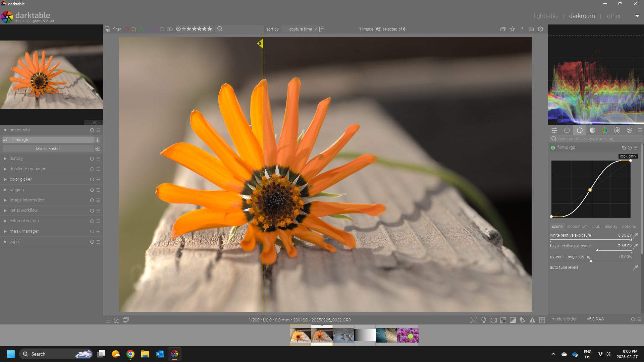644x362 pixels.
Task: Expand the history panel
Action: [16, 159]
